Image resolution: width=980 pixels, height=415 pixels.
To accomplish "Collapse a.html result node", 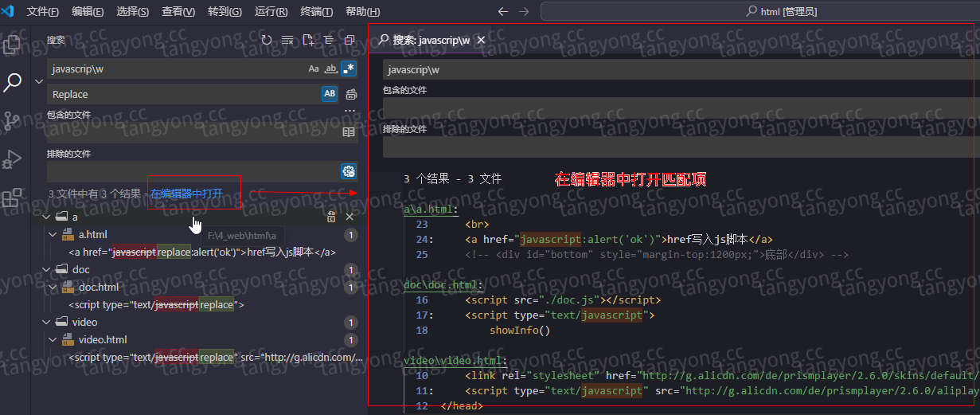I will pos(53,235).
